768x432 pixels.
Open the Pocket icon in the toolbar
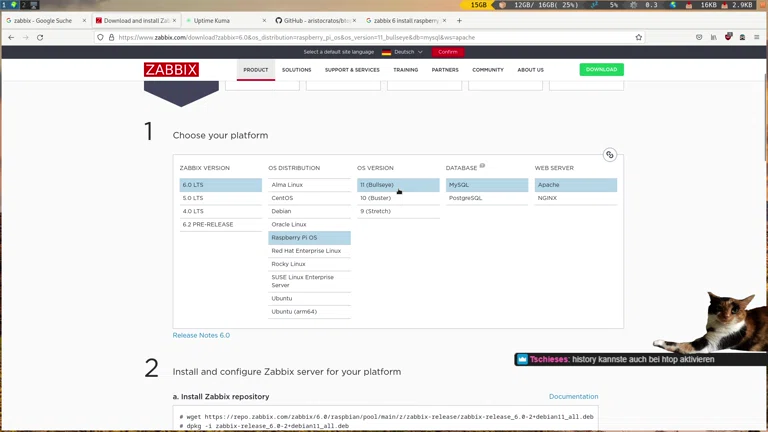click(699, 37)
